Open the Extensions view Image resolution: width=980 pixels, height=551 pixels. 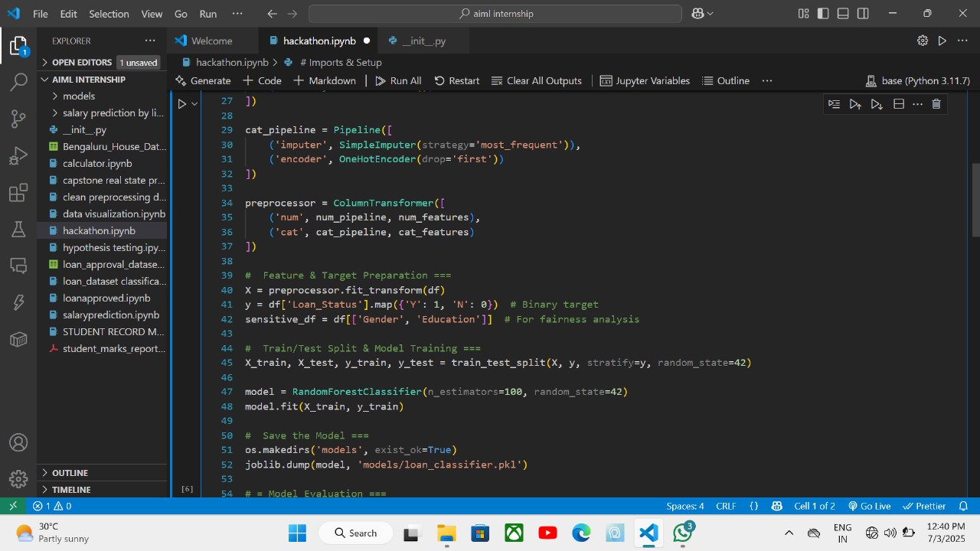tap(18, 193)
